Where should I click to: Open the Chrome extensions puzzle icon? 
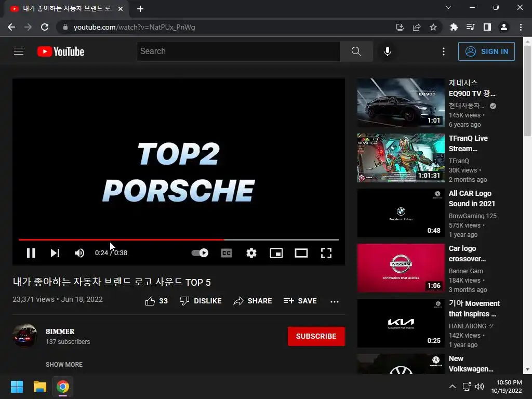pos(454,27)
